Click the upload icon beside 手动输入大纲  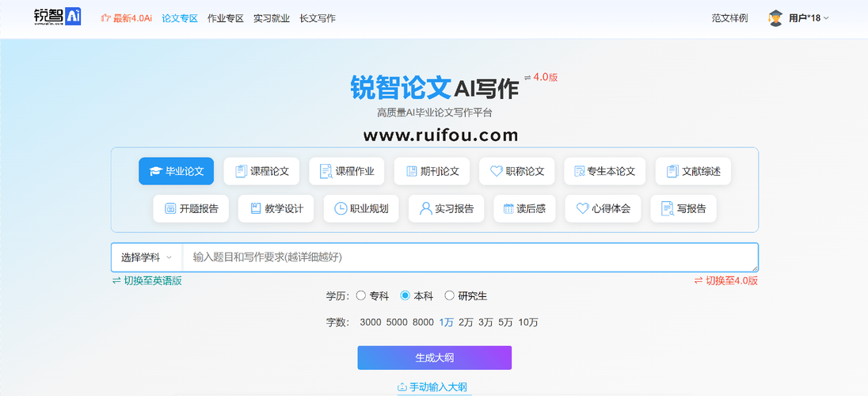coord(402,387)
